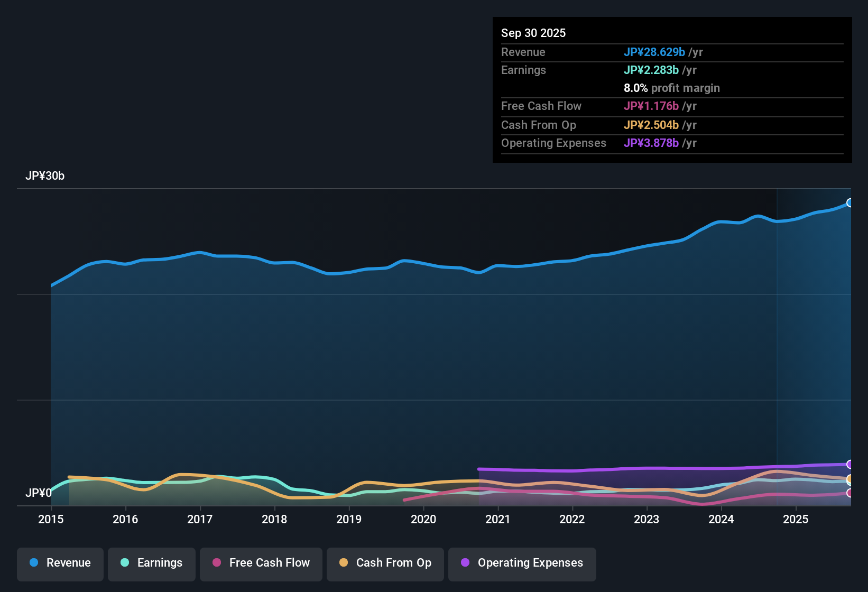Screen dimensions: 868x592
Task: Toggle the Free Cash Flow series off
Action: point(261,563)
